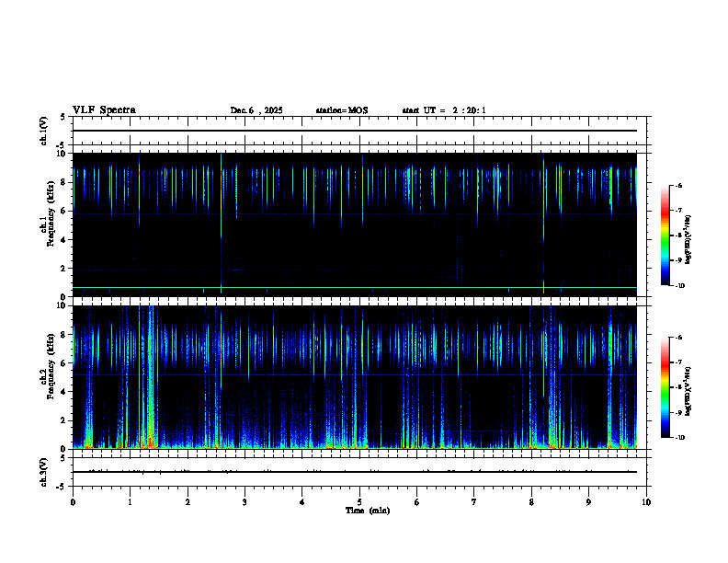Screen dimensions: 728x563
Task: Click time axis tick label "6"
Action: [x=417, y=502]
